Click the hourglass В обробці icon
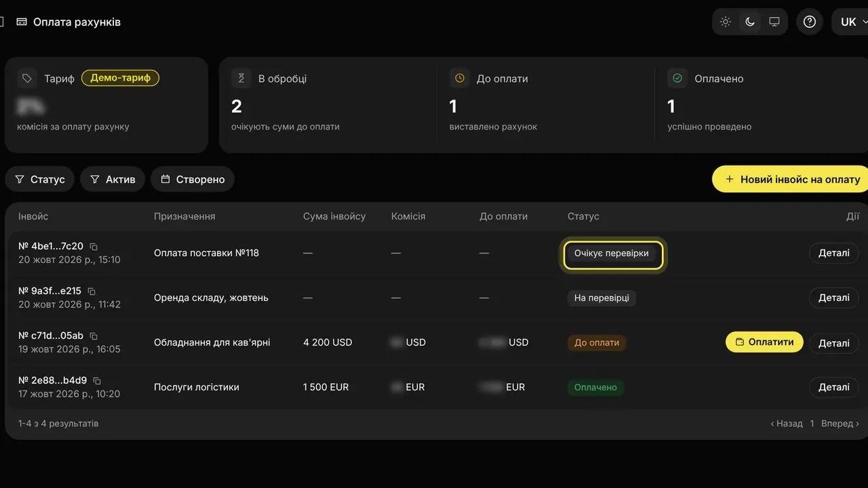The width and height of the screenshot is (868, 488). point(241,79)
